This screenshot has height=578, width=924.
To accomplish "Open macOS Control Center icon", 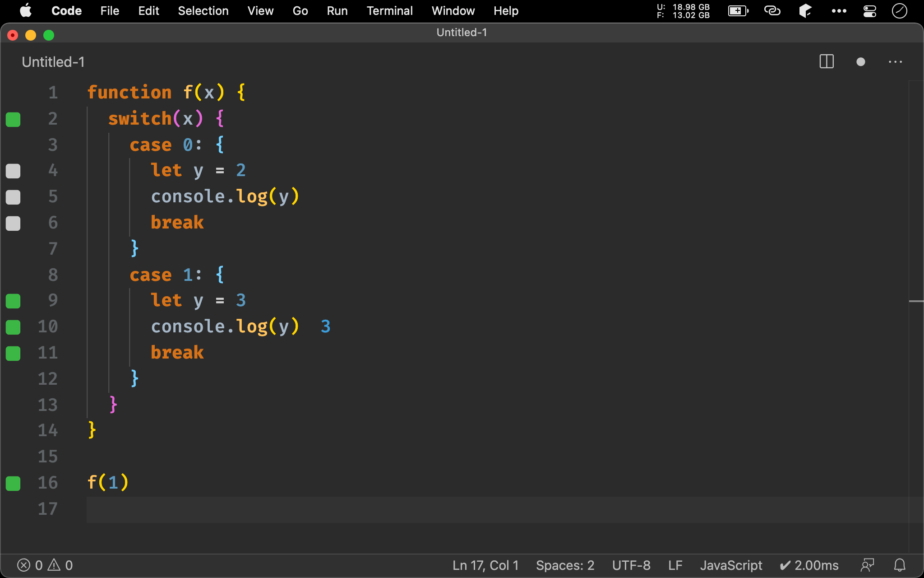I will click(869, 11).
